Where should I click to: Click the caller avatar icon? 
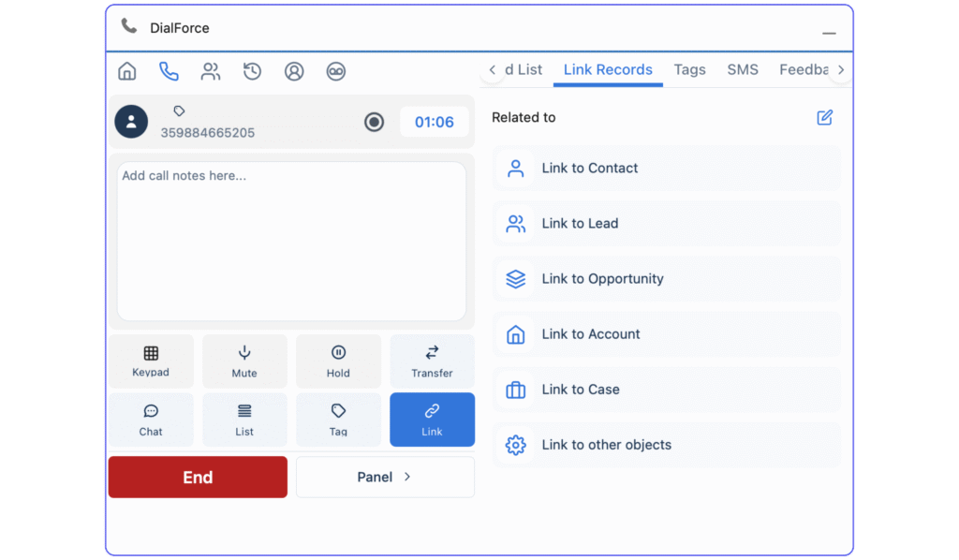(x=131, y=122)
